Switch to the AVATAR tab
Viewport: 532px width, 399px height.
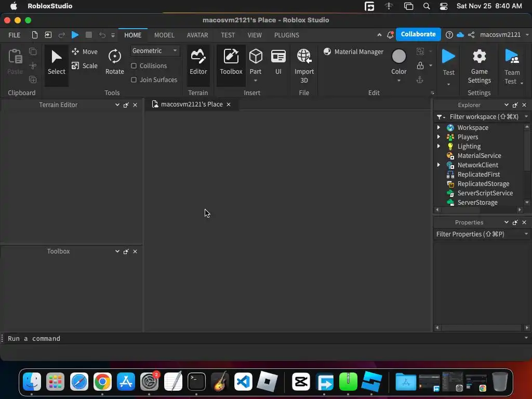197,35
